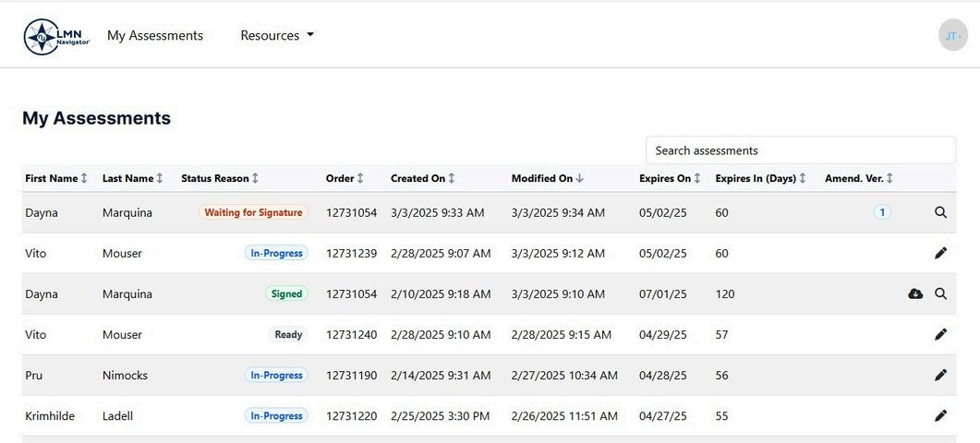
Task: Open the JT user avatar menu
Action: [952, 35]
